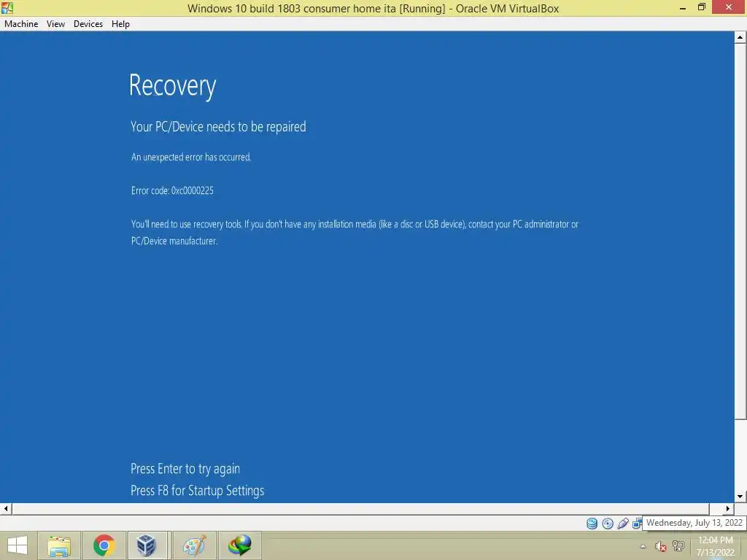
Task: Open the Devices menu
Action: [x=88, y=24]
